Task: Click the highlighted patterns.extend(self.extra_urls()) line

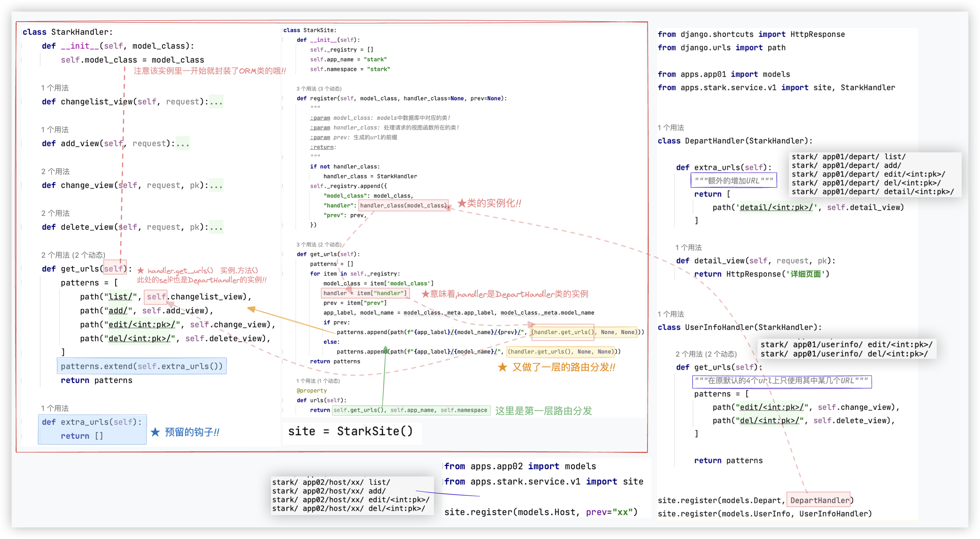Action: click(x=142, y=366)
